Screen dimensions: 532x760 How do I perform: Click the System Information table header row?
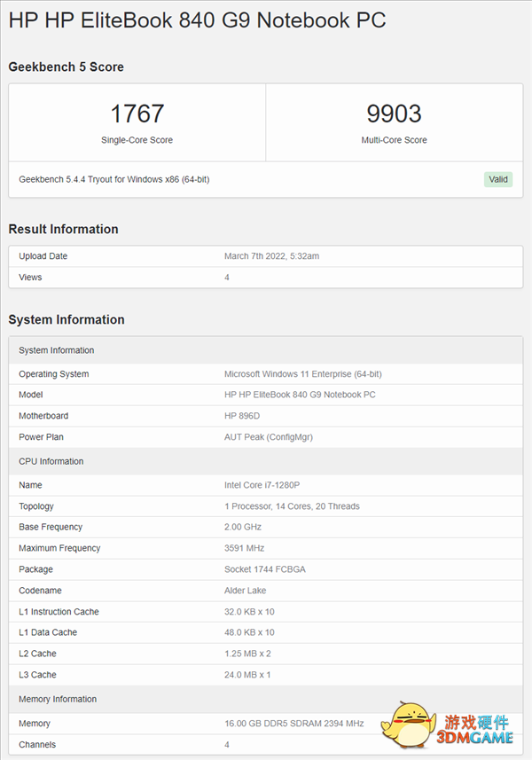[265, 350]
